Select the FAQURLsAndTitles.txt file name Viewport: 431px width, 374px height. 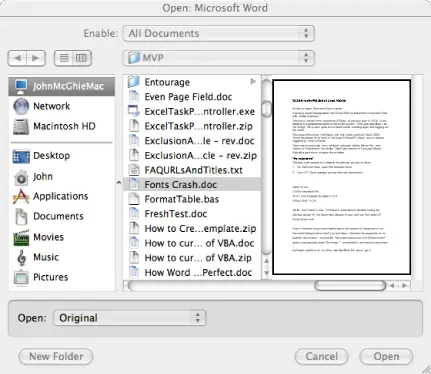click(193, 170)
